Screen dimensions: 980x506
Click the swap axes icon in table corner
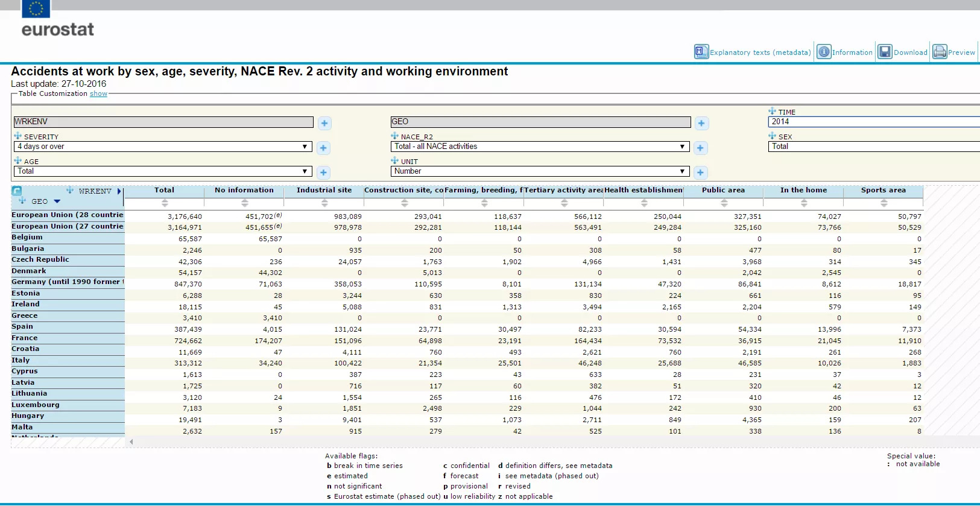[x=17, y=191]
